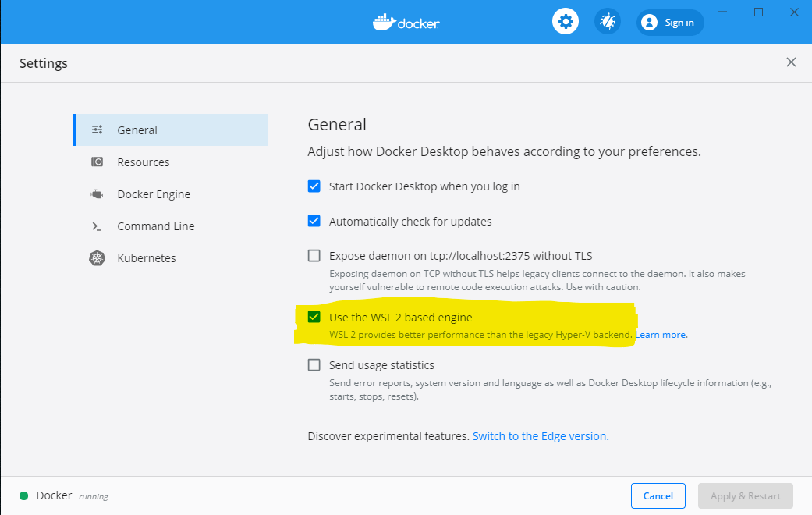Open the Resources settings section
This screenshot has height=515, width=812.
point(171,162)
